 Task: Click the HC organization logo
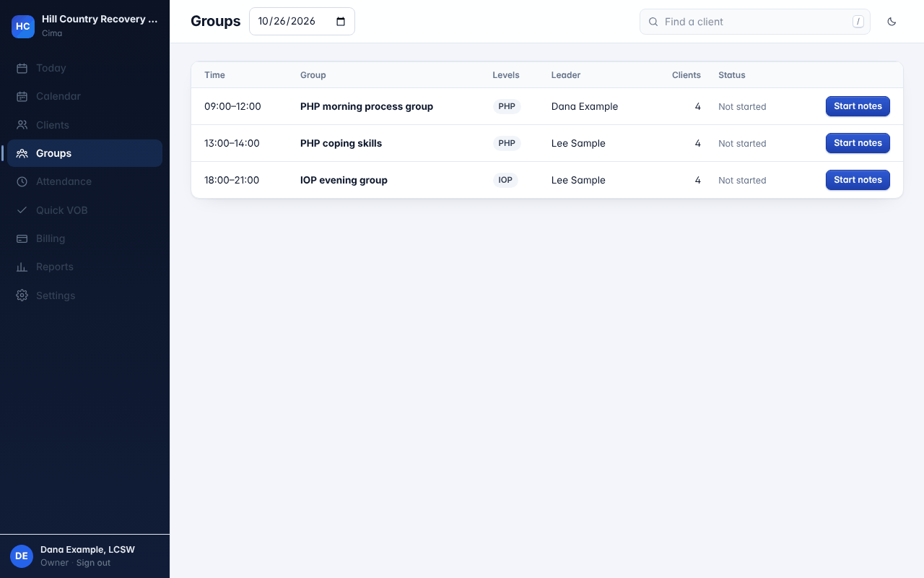[23, 26]
